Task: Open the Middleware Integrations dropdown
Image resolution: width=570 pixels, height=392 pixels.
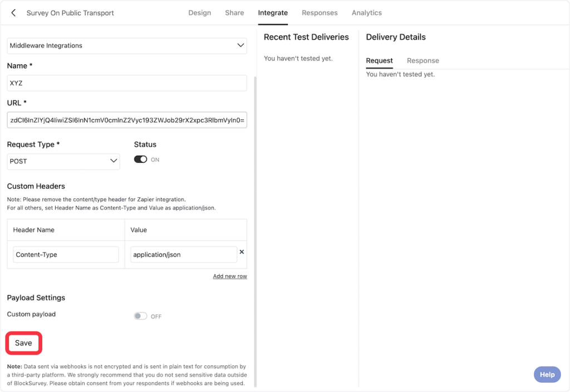Action: [x=126, y=46]
